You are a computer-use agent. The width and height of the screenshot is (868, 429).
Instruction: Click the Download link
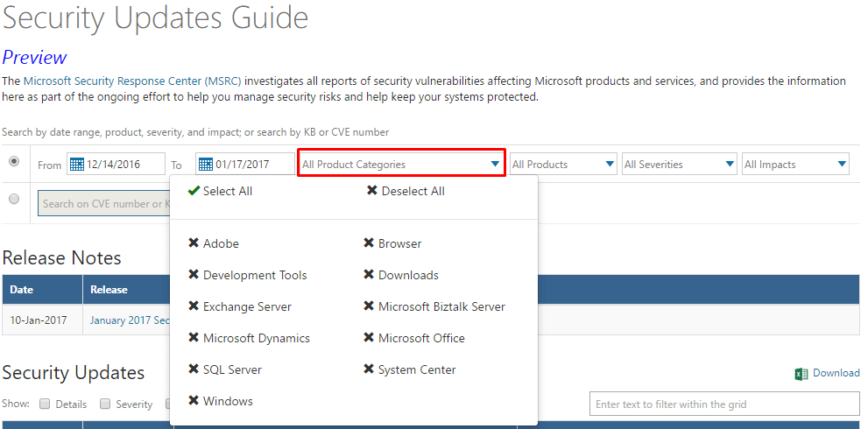pyautogui.click(x=836, y=373)
